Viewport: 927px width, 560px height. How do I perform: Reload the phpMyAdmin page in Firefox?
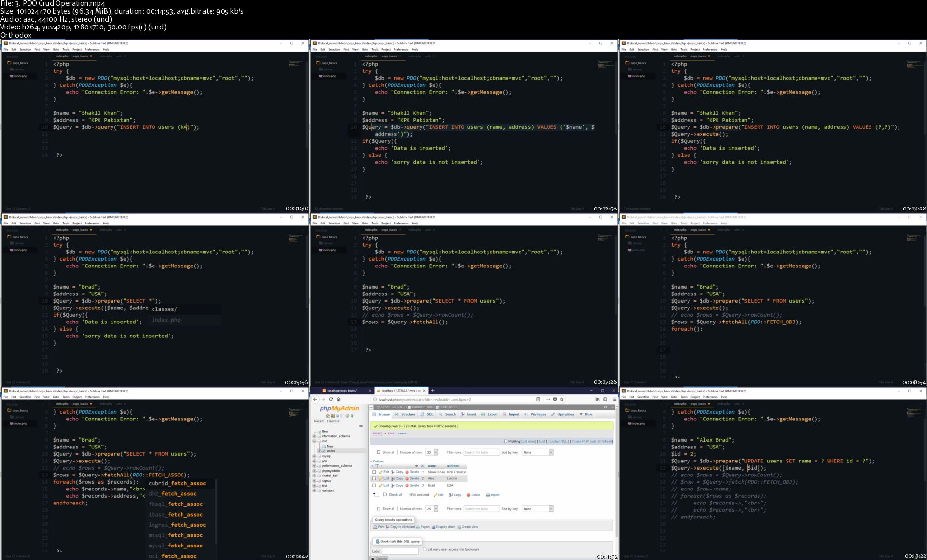click(331, 399)
